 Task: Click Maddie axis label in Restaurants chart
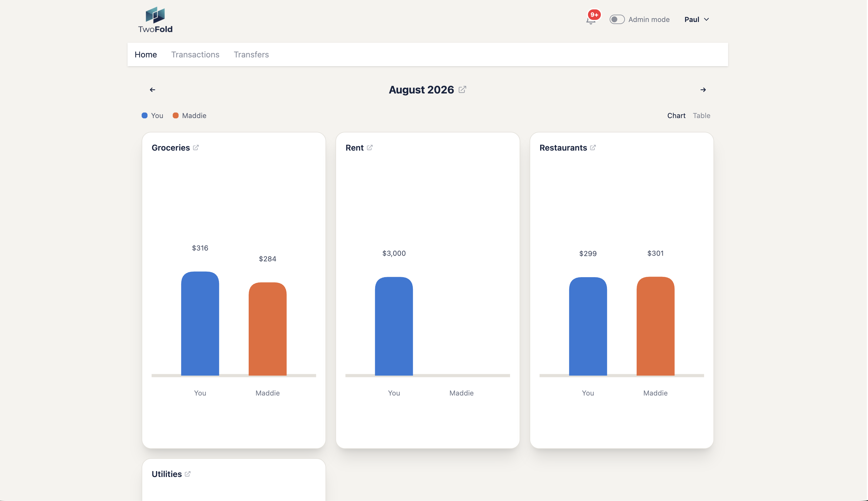(655, 393)
